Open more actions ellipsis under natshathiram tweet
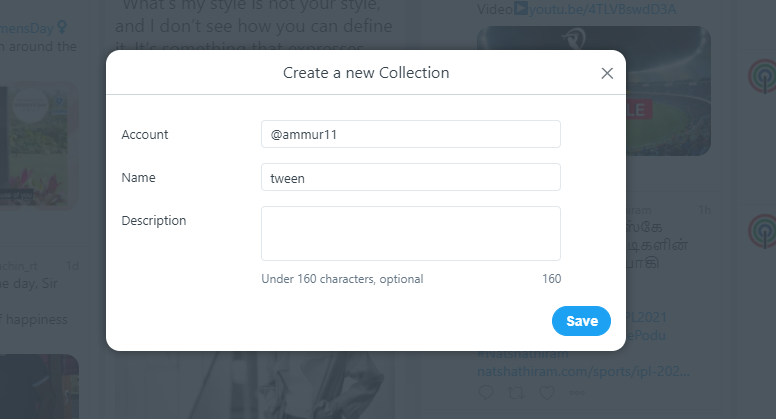The width and height of the screenshot is (776, 419). tap(577, 393)
